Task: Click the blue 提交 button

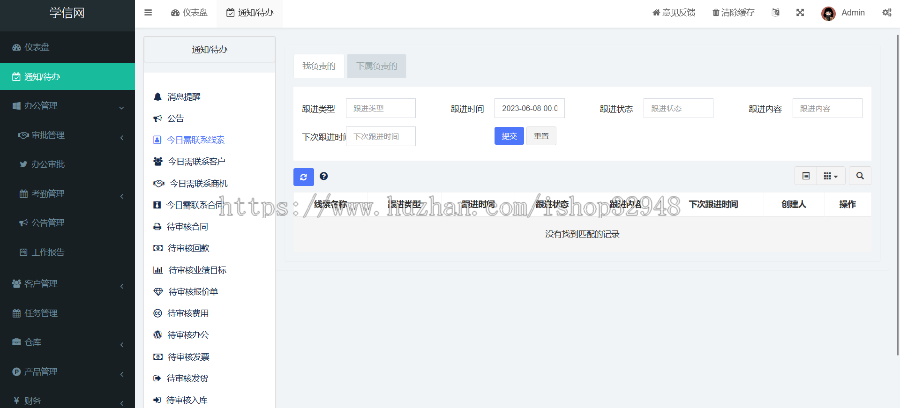Action: coord(509,136)
